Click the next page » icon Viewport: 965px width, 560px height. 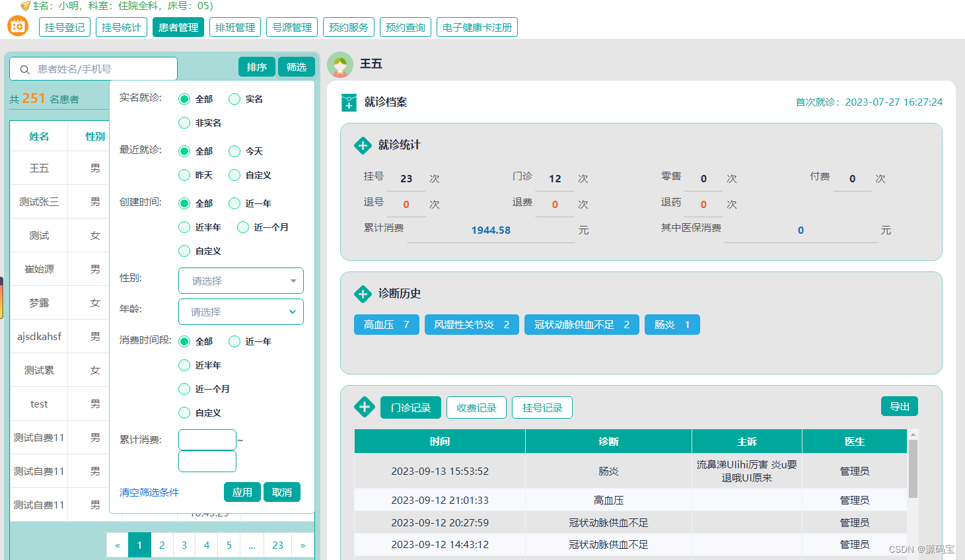click(303, 545)
